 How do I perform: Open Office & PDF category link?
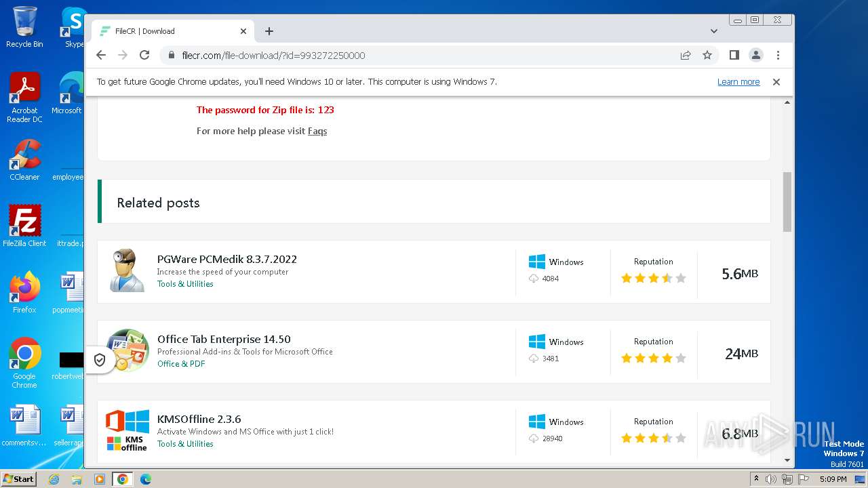(181, 364)
